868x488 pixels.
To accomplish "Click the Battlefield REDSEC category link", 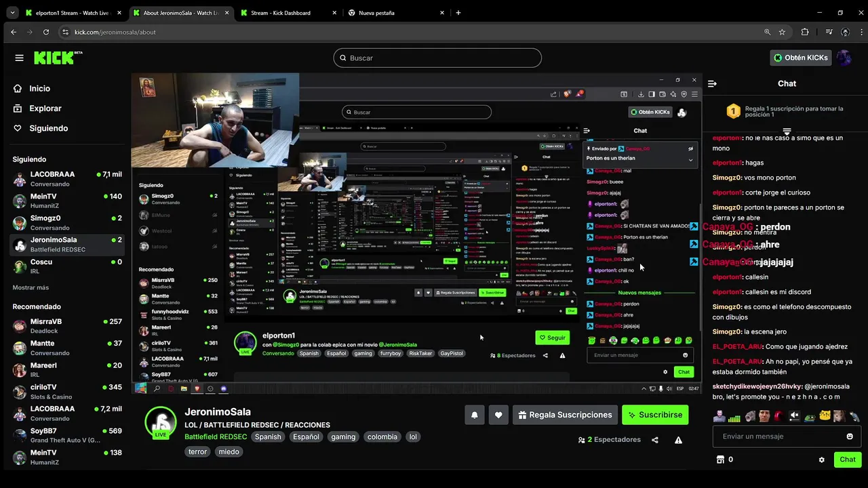I will click(216, 436).
